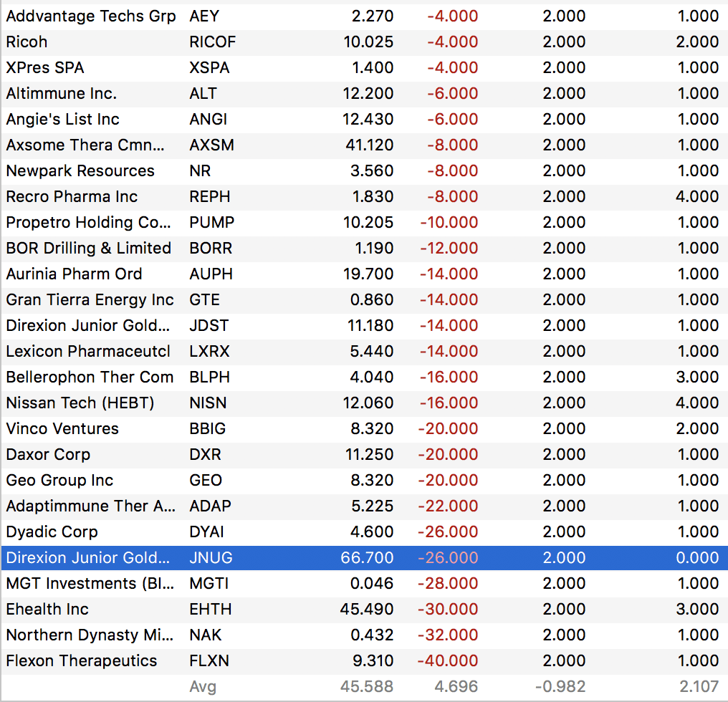Click the 45.588 average price value
The height and width of the screenshot is (702, 728).
tap(367, 687)
